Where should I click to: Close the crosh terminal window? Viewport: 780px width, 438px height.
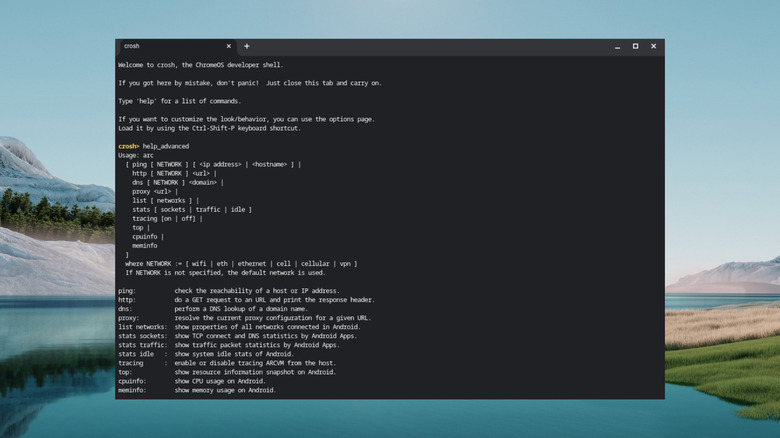(x=654, y=46)
